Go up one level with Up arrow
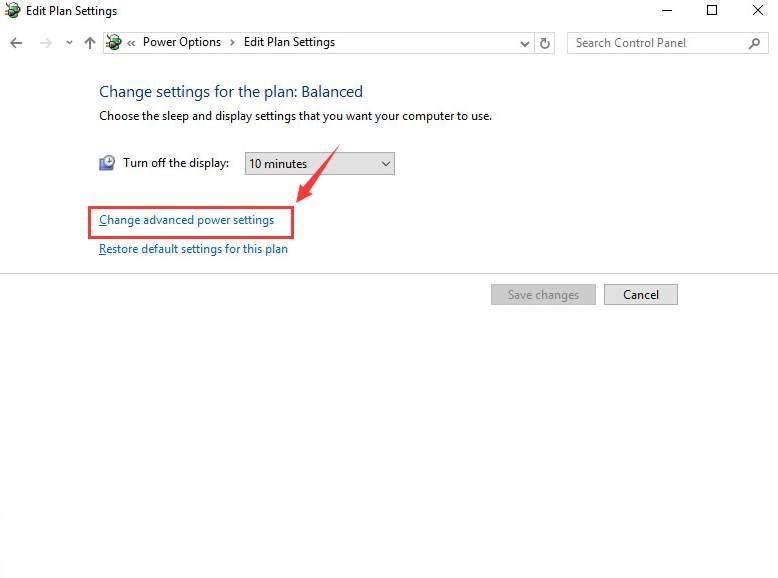The width and height of the screenshot is (778, 578). [x=90, y=43]
